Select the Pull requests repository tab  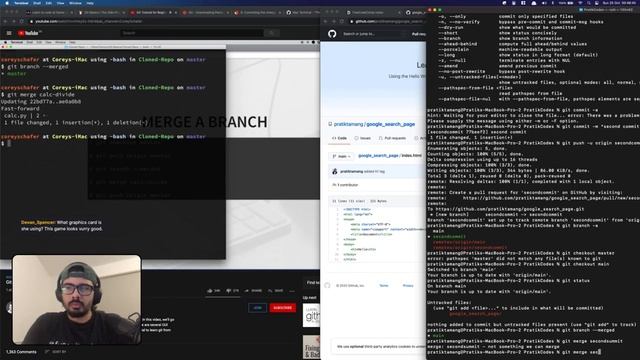tap(392, 138)
